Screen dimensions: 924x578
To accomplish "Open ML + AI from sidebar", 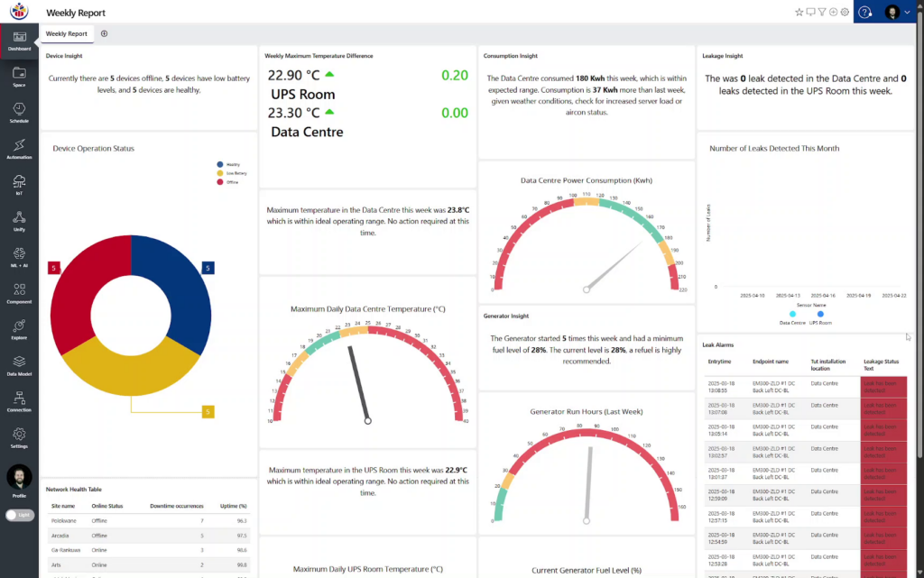I will pyautogui.click(x=19, y=256).
